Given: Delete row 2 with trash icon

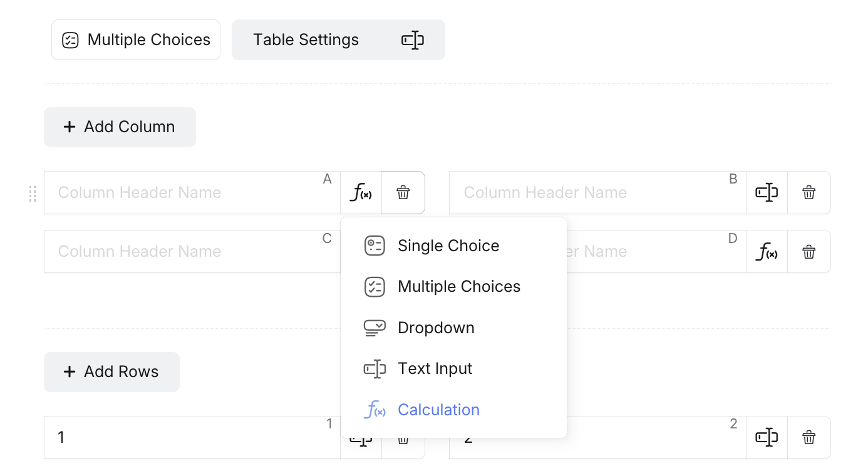Looking at the screenshot, I should pyautogui.click(x=809, y=437).
